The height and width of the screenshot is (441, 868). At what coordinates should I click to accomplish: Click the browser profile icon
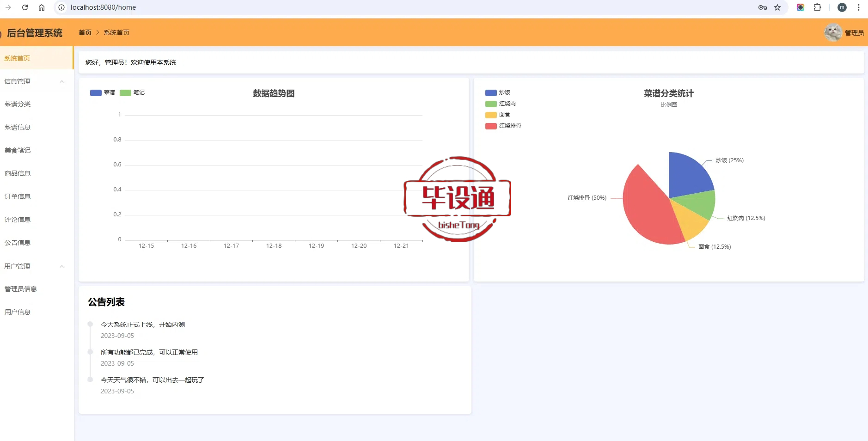[x=842, y=7]
